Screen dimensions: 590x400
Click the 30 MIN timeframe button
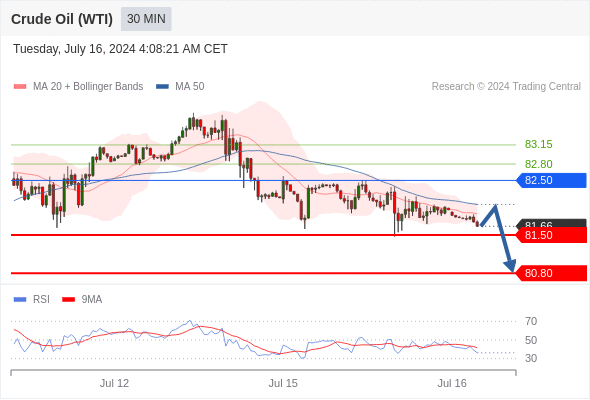[146, 19]
